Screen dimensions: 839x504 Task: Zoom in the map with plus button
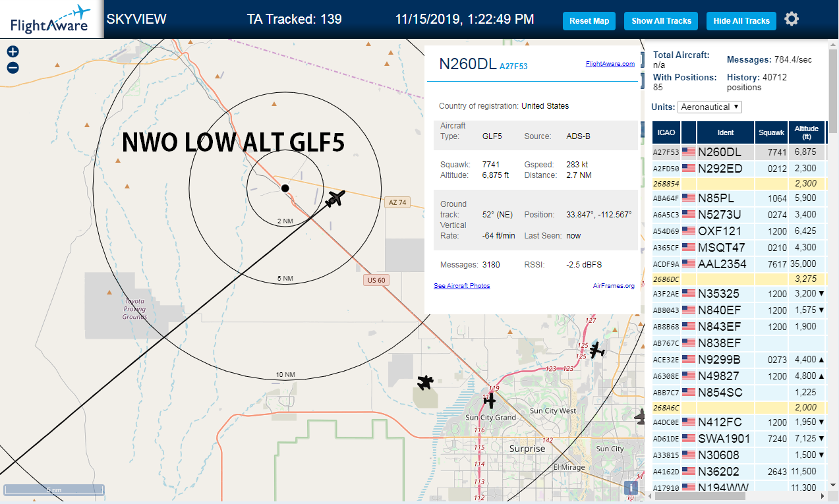(13, 51)
